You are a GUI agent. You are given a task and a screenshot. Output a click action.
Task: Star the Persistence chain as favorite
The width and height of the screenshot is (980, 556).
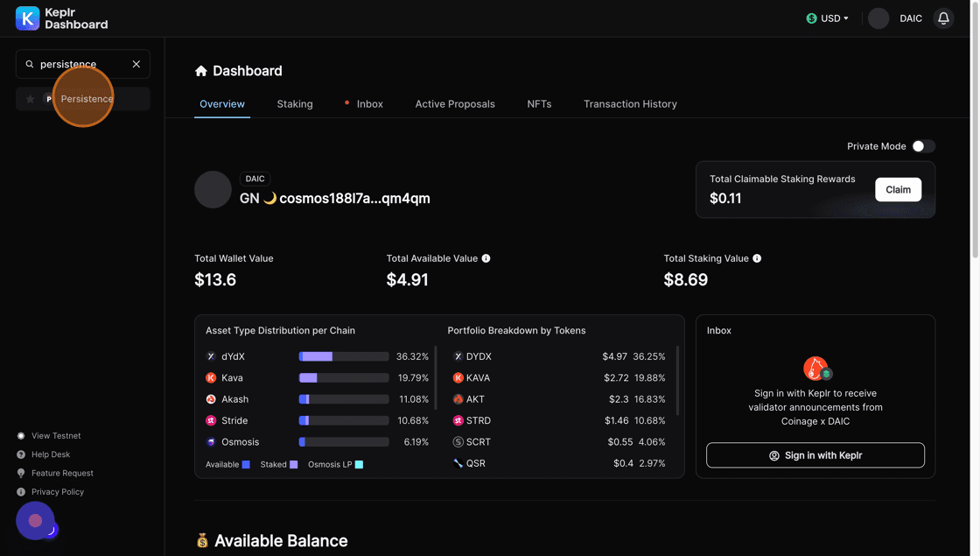30,99
